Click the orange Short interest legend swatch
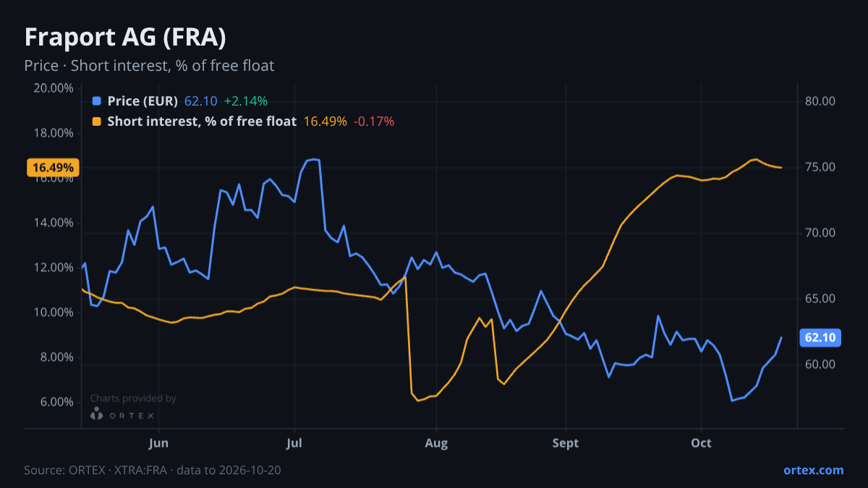 pos(98,121)
